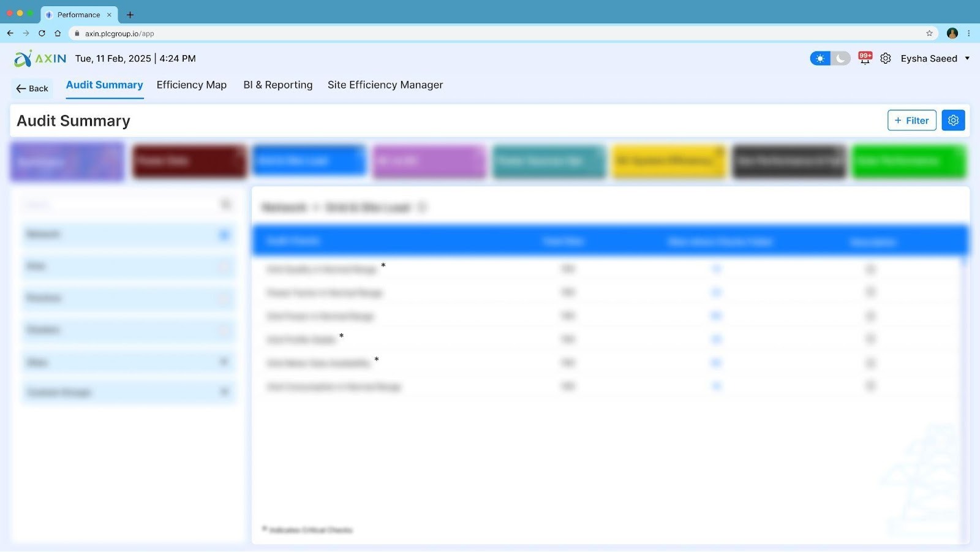
Task: Click the AXIN logo
Action: (40, 59)
